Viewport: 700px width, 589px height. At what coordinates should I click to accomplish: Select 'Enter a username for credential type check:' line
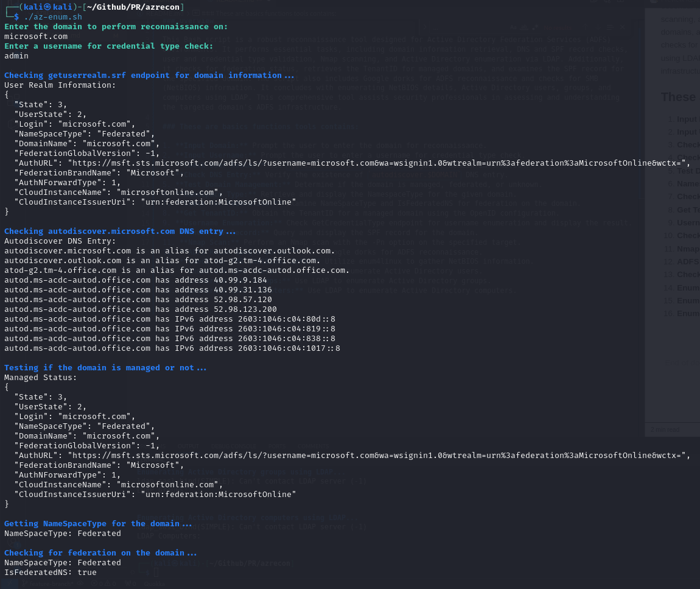pyautogui.click(x=108, y=46)
